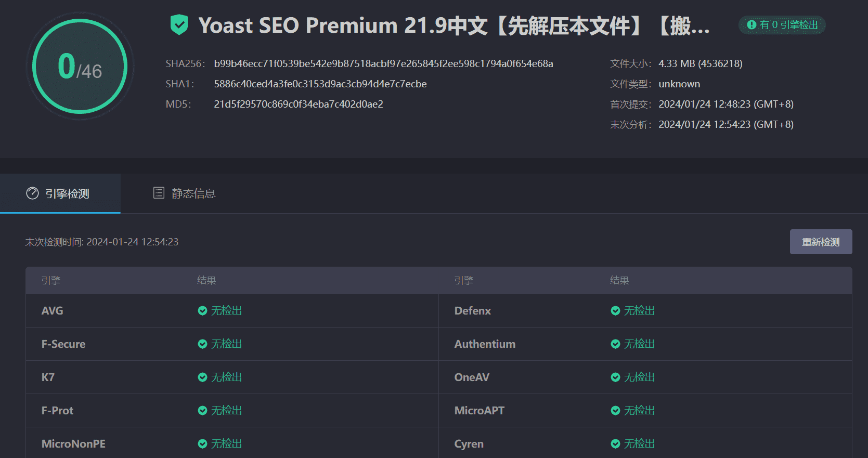Click the Authentium engine name
868x458 pixels.
click(x=485, y=344)
